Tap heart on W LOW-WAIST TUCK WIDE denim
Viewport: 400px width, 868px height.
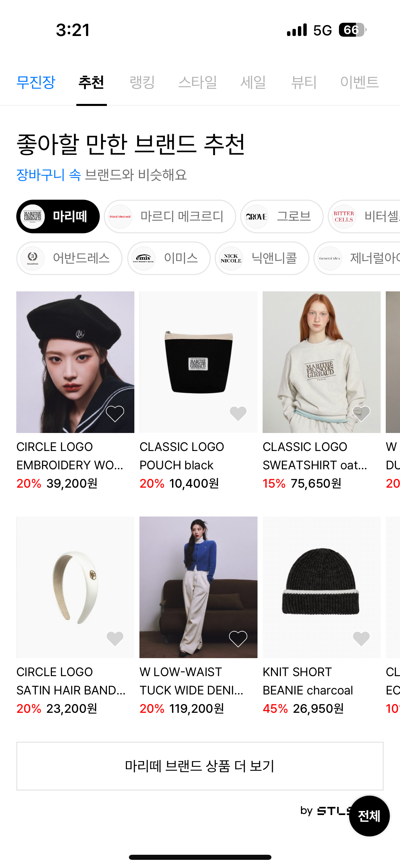pos(238,639)
